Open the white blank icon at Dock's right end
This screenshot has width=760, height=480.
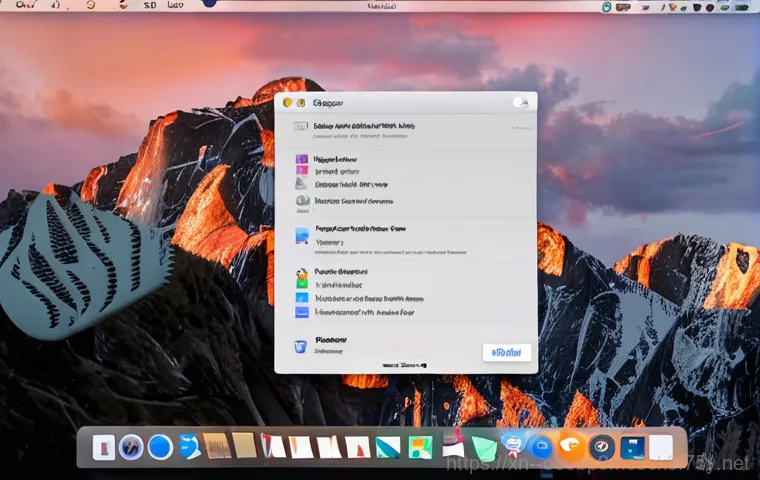click(661, 447)
